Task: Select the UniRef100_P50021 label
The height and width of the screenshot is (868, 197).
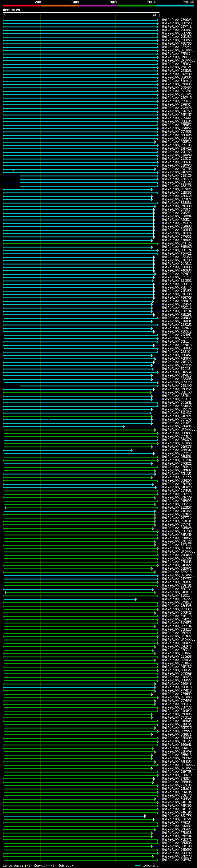Action: coord(177,253)
